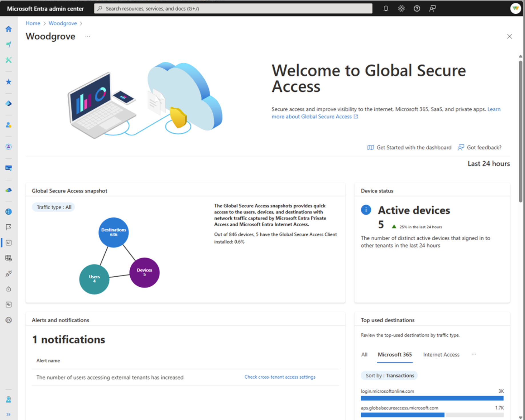Click Get Started with the dashboard
Screen dimensions: 525x420
(x=409, y=147)
